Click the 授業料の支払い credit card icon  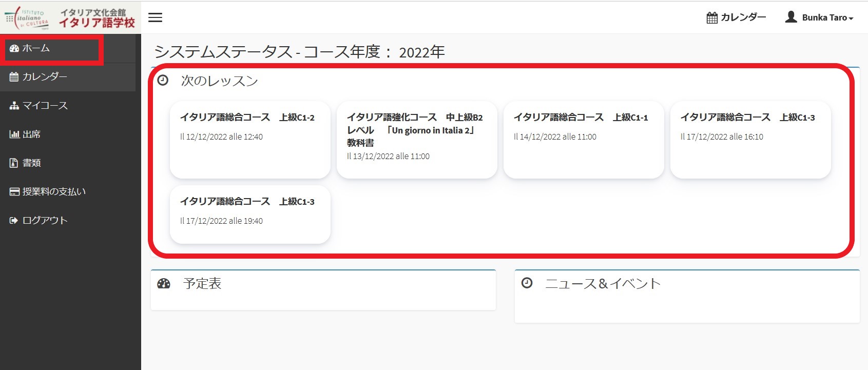coord(14,192)
